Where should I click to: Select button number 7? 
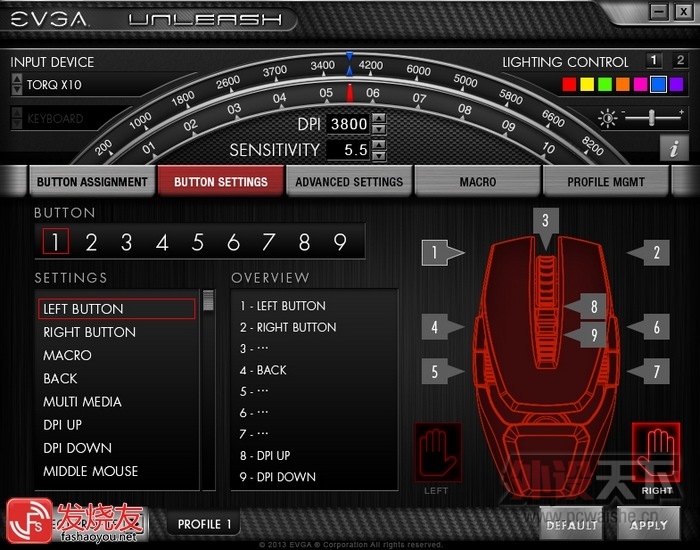(x=268, y=242)
